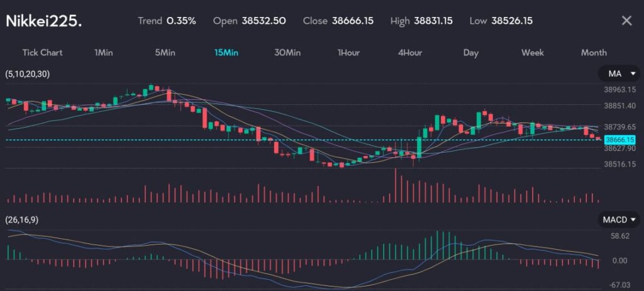Show the Day chart
Image resolution: width=644 pixels, height=291 pixels.
pyautogui.click(x=471, y=53)
